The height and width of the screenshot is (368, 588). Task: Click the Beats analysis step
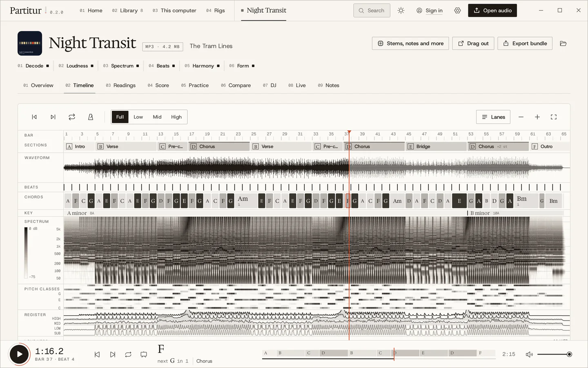(162, 66)
